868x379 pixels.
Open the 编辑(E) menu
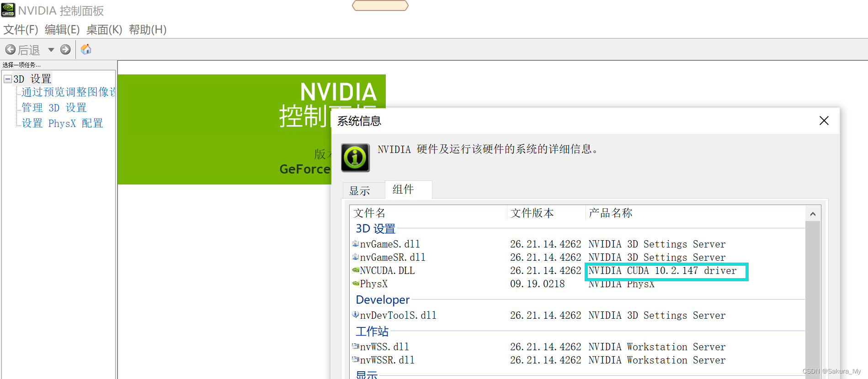tap(62, 30)
